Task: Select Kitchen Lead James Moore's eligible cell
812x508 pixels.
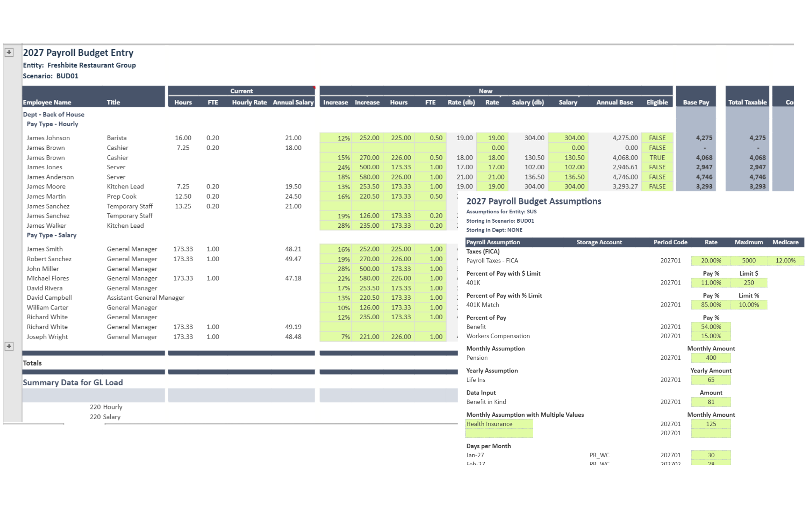Action: [x=657, y=187]
